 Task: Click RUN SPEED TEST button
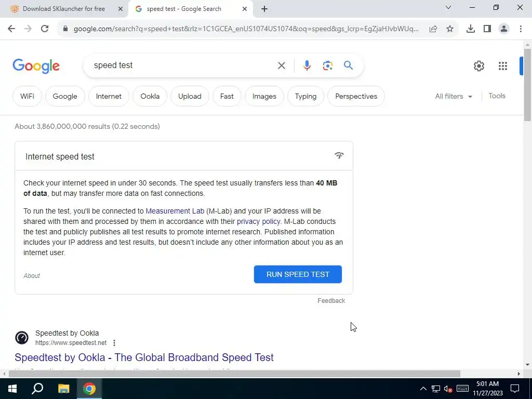(298, 274)
